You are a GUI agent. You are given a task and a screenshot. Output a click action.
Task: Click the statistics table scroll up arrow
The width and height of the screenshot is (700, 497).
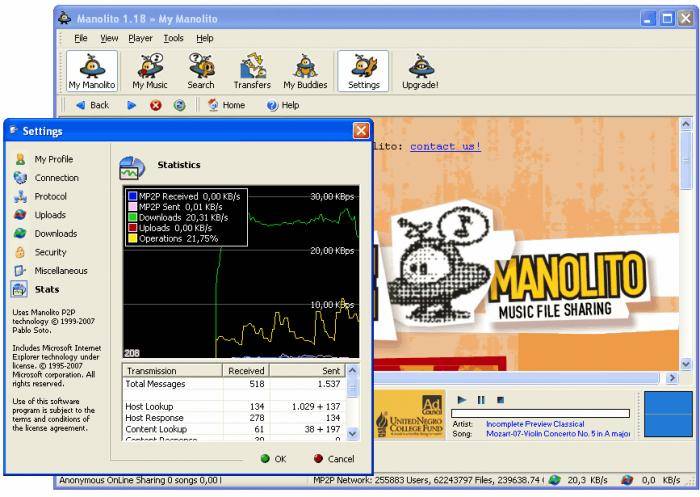point(353,371)
